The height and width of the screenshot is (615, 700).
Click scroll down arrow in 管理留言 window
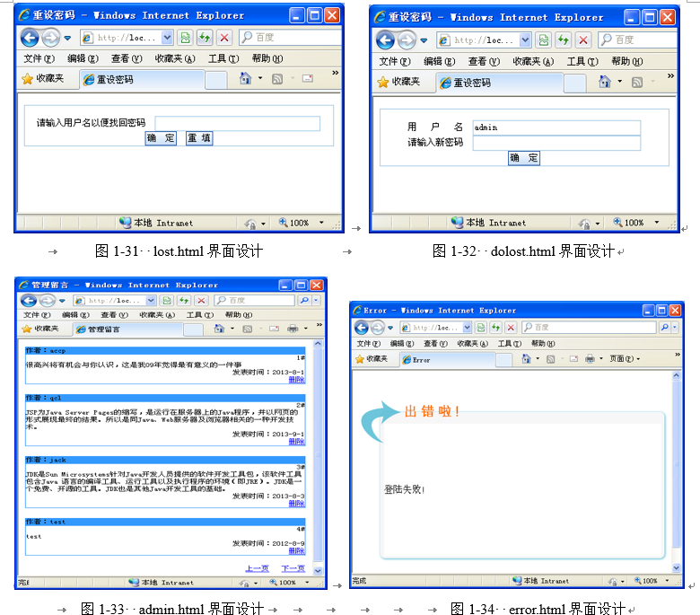(x=318, y=570)
